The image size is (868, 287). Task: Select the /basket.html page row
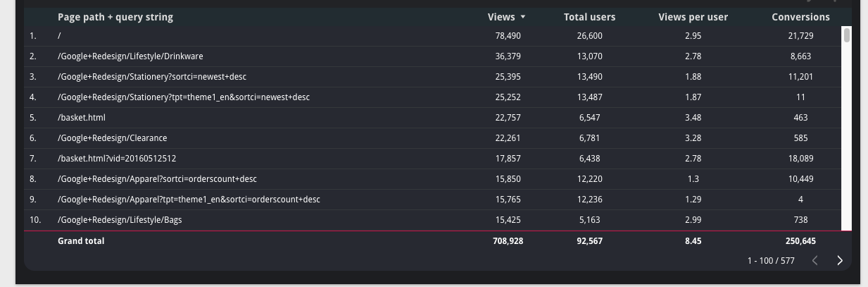(433, 118)
